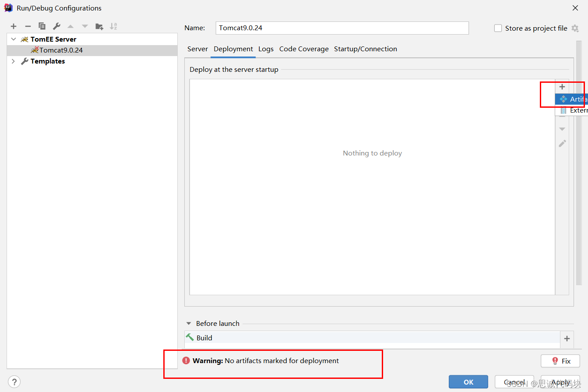Screen dimensions: 588x392
Task: Collapse the Before launch section
Action: click(189, 324)
